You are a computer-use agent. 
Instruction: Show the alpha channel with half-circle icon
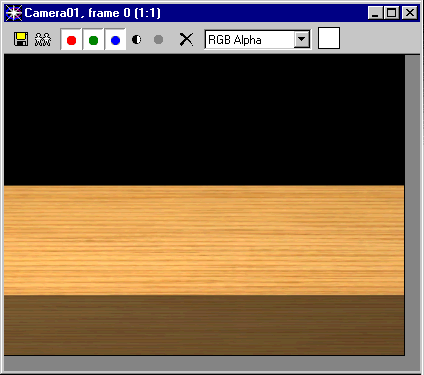[137, 40]
